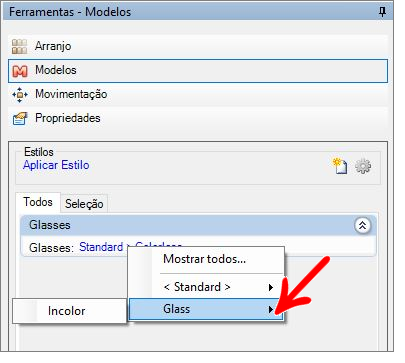This screenshot has width=405, height=363.
Task: Collapse the Glasses section chevron
Action: coord(363,226)
